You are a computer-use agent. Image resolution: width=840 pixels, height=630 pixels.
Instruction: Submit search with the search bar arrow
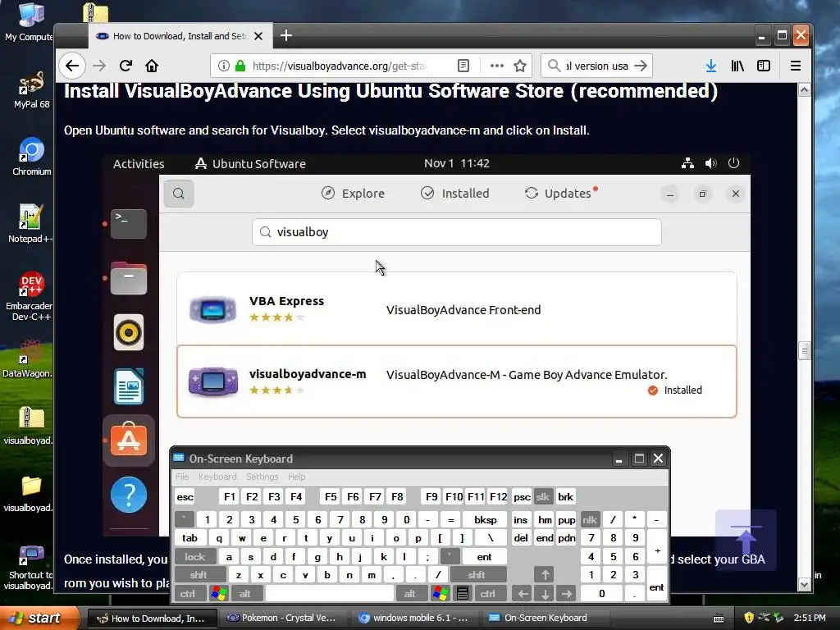pos(640,66)
